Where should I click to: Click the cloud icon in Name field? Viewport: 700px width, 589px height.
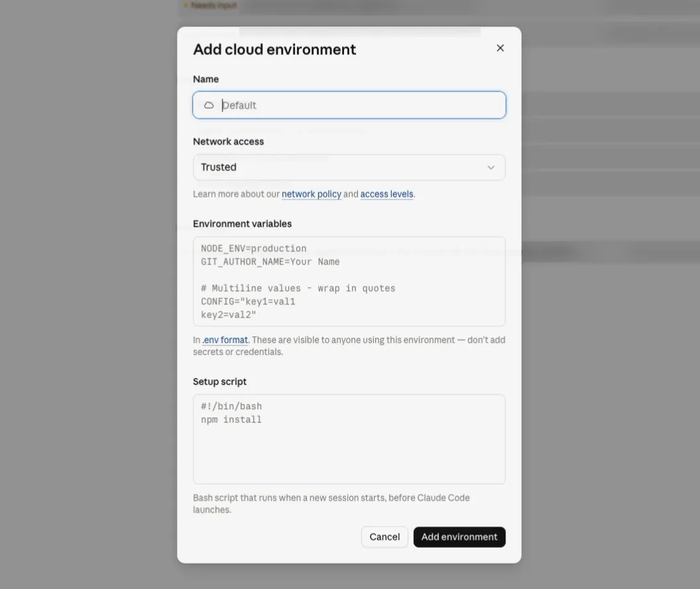pyautogui.click(x=209, y=105)
